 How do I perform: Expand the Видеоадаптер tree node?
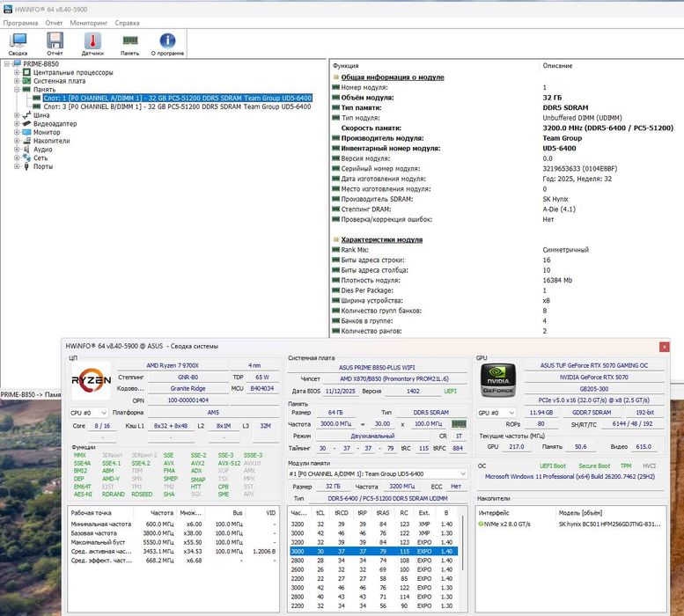coord(16,124)
